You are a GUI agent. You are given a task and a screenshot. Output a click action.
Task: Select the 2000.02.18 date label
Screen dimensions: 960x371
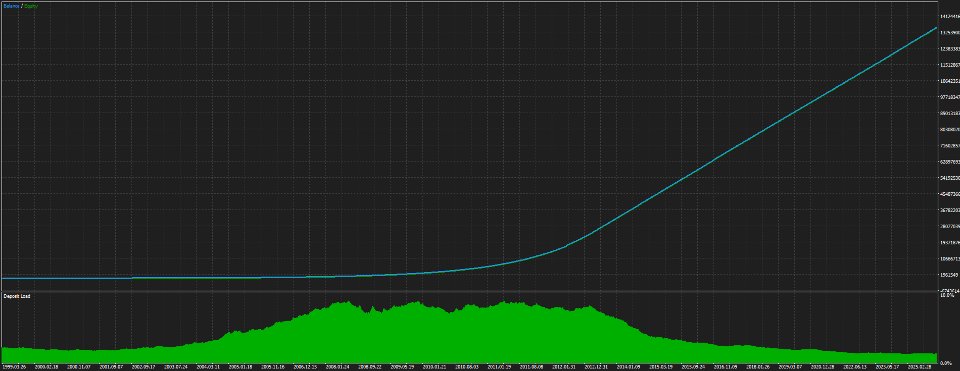[47, 367]
